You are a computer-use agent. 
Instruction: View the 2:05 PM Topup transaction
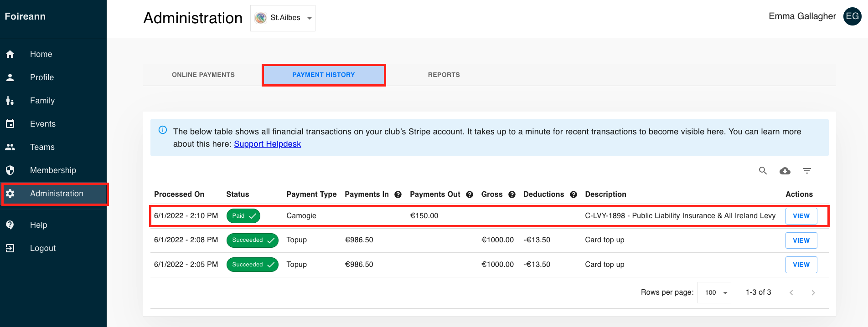point(801,265)
